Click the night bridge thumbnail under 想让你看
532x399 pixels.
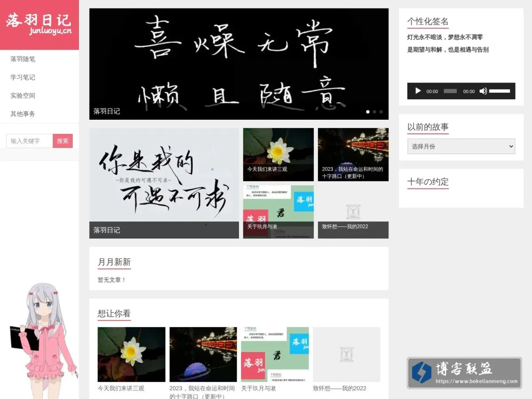click(x=203, y=354)
